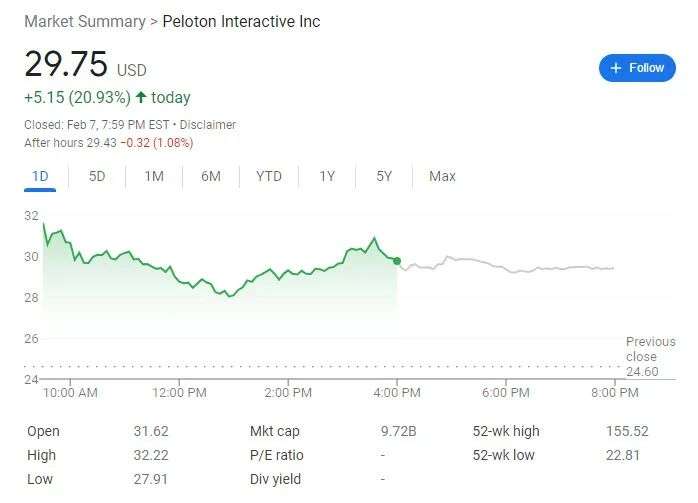698x503 pixels.
Task: Select the Max range tab
Action: (x=442, y=176)
